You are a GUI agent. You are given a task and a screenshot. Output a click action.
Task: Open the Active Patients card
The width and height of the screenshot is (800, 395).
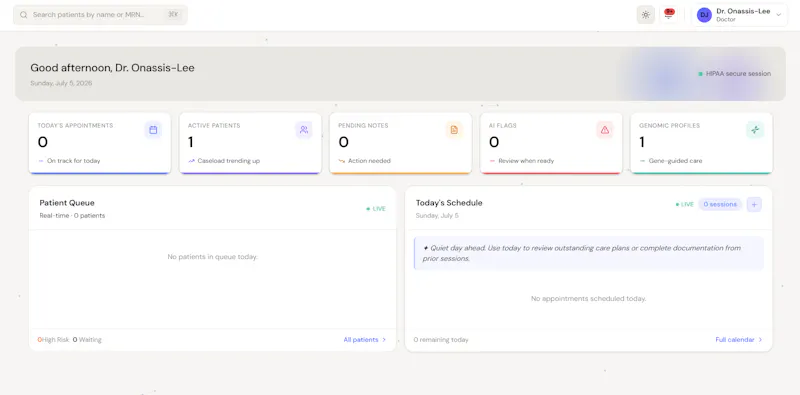pos(250,143)
